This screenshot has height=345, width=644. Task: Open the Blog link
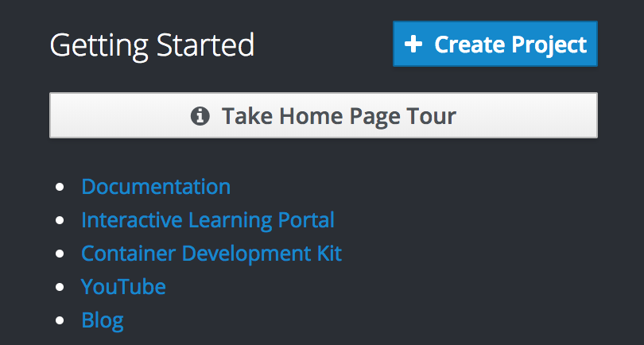[x=103, y=320]
